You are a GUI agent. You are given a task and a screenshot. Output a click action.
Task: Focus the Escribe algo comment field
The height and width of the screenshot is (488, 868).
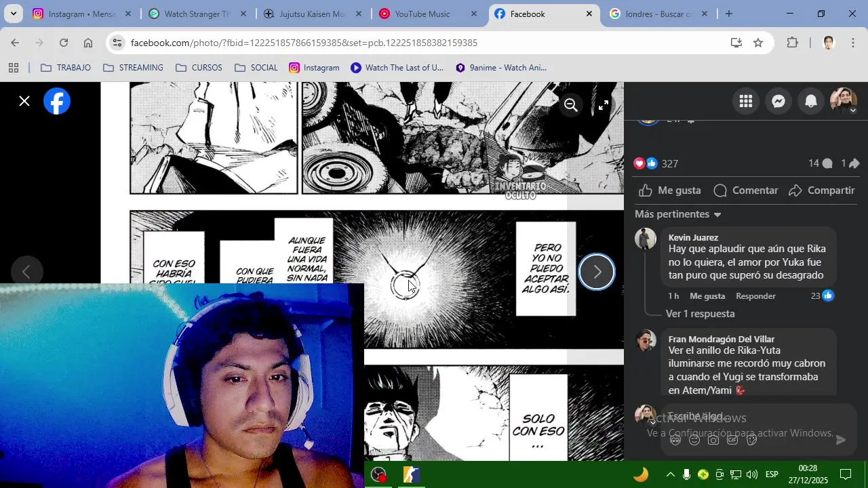[x=758, y=416]
